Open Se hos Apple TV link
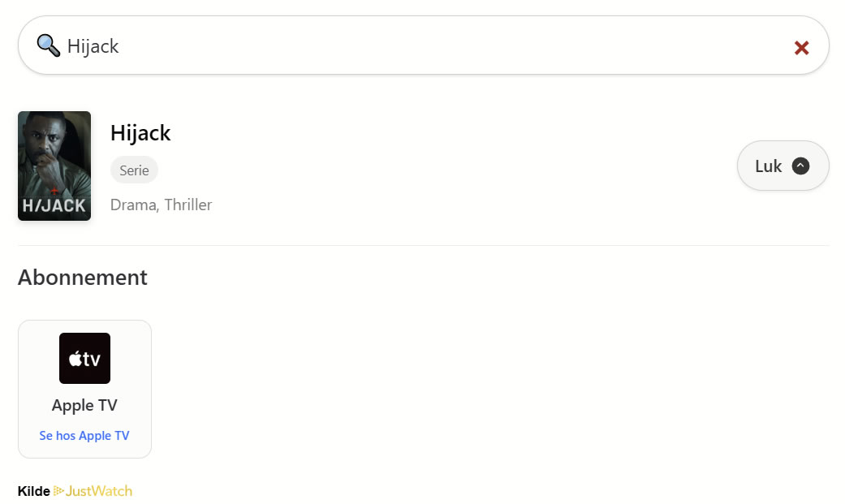The image size is (845, 504). click(x=84, y=435)
